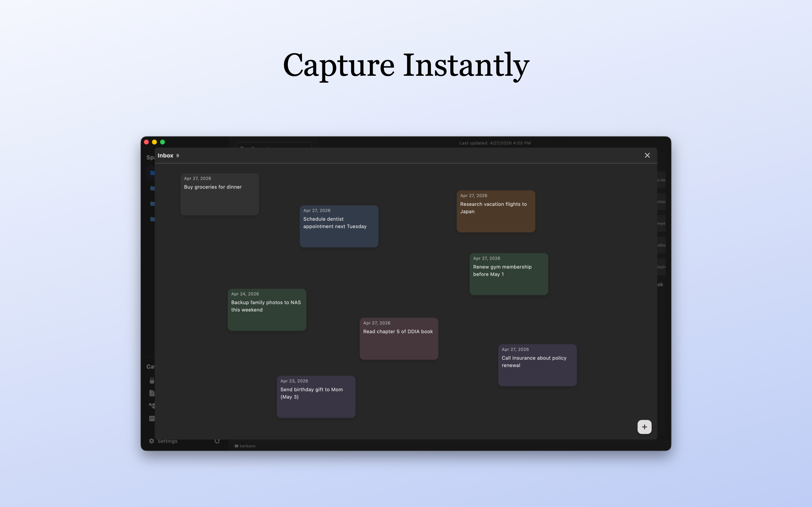Viewport: 812px width, 507px height.
Task: Select the highlighted first folder in Spaces
Action: 152,173
